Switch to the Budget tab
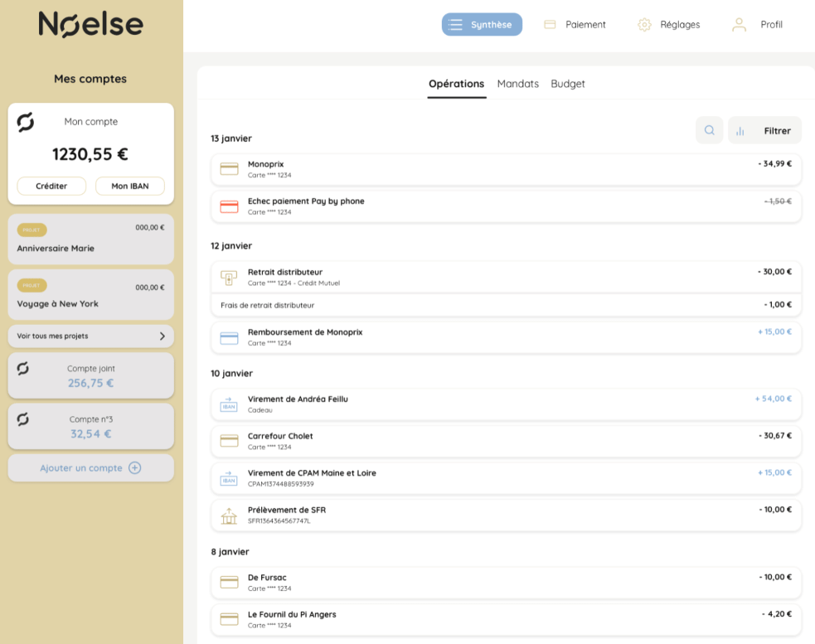Viewport: 815px width, 644px height. pyautogui.click(x=568, y=84)
